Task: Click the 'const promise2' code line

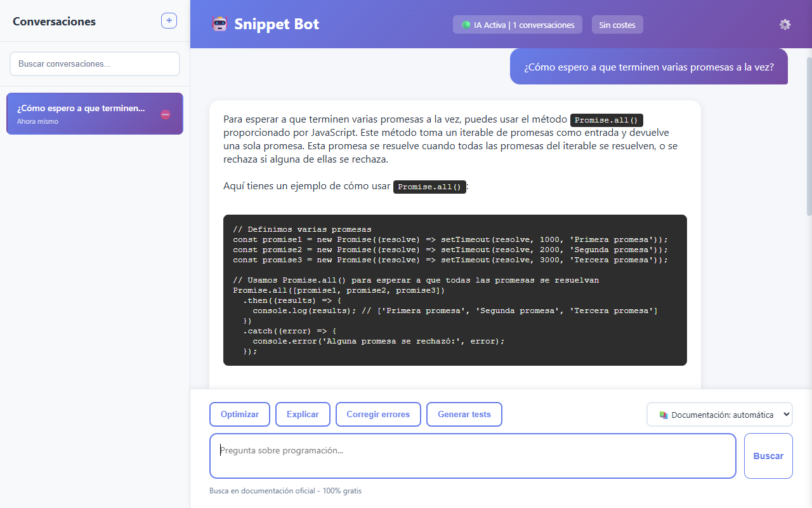Action: 450,250
